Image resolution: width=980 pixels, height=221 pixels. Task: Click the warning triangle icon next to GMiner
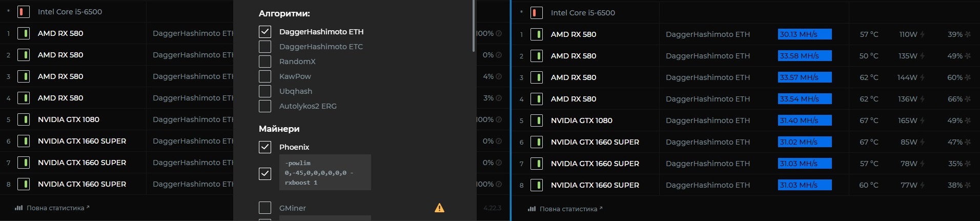click(439, 208)
